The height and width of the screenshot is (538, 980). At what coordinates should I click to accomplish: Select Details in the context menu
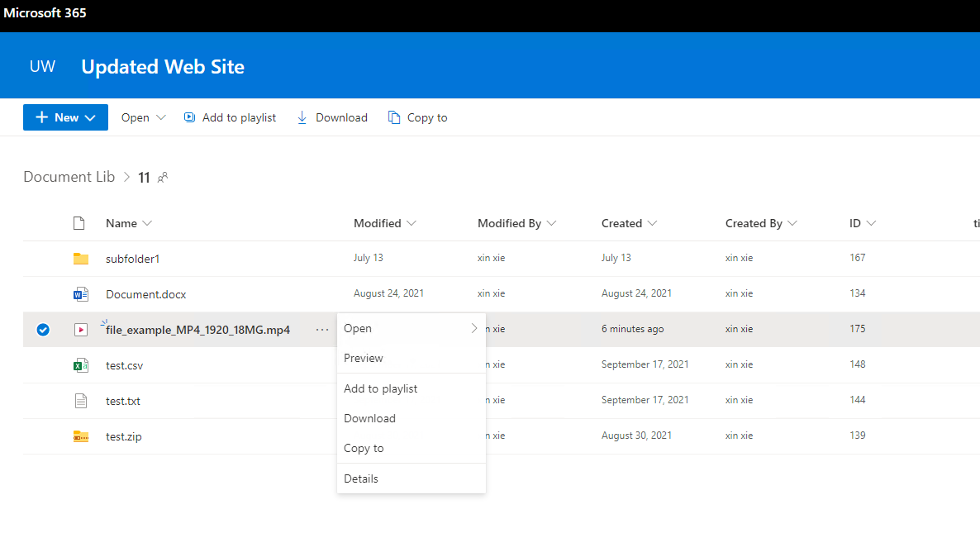click(x=361, y=478)
